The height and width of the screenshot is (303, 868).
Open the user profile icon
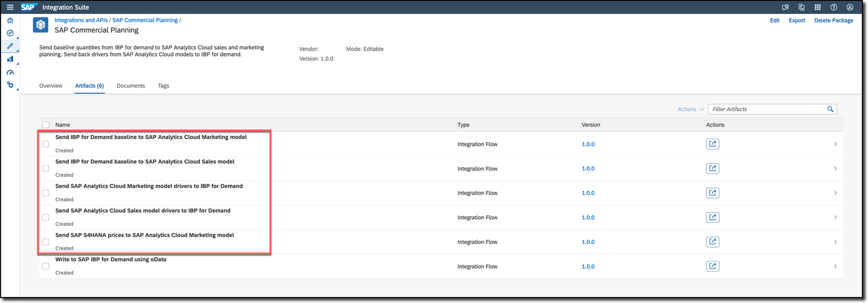click(x=850, y=7)
